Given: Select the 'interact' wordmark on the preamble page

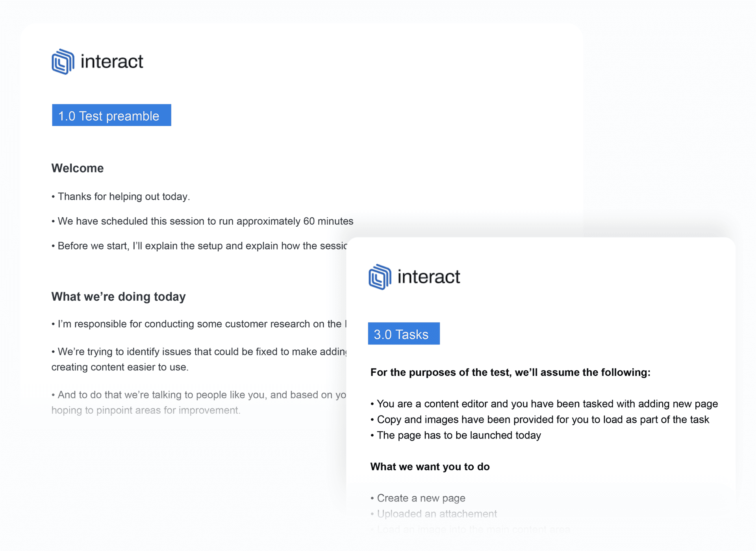Looking at the screenshot, I should coord(112,62).
